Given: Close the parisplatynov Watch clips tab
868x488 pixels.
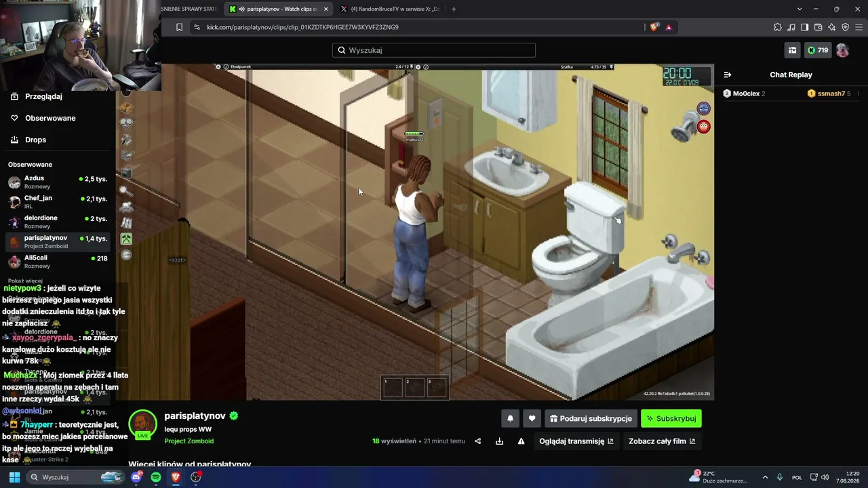Looking at the screenshot, I should (326, 9).
